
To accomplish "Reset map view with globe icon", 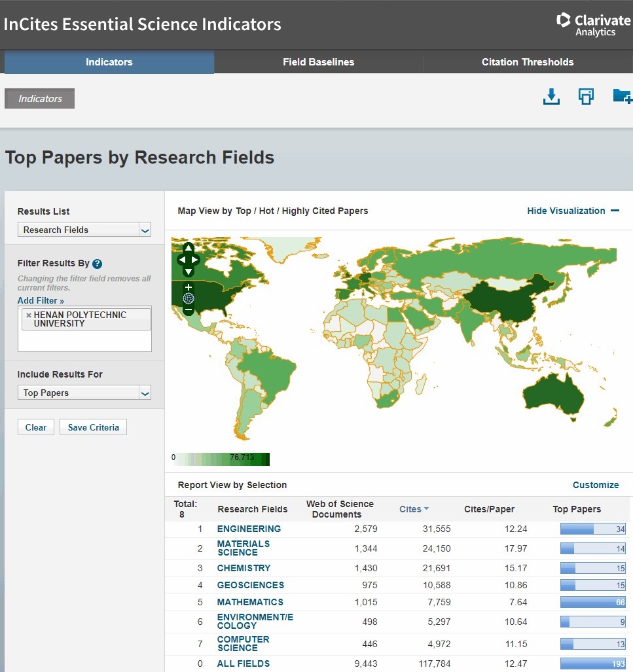I will coord(189,298).
